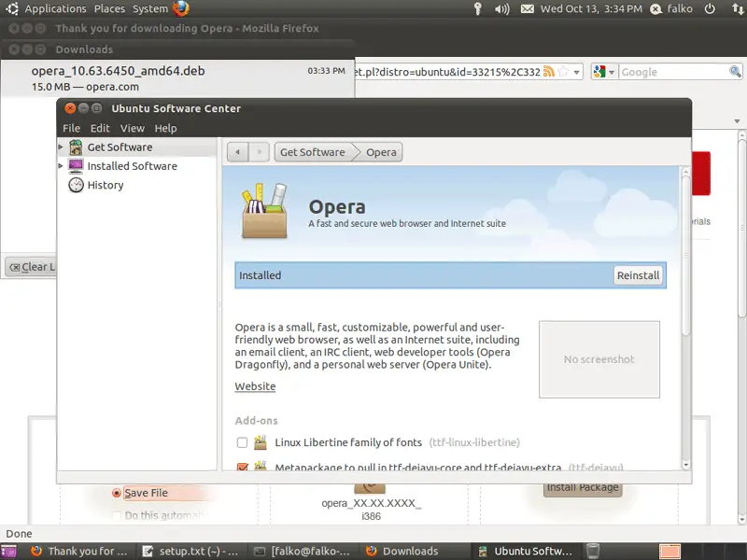Screen dimensions: 747x560
Task: Click the Installed Software monitor icon
Action: click(76, 166)
